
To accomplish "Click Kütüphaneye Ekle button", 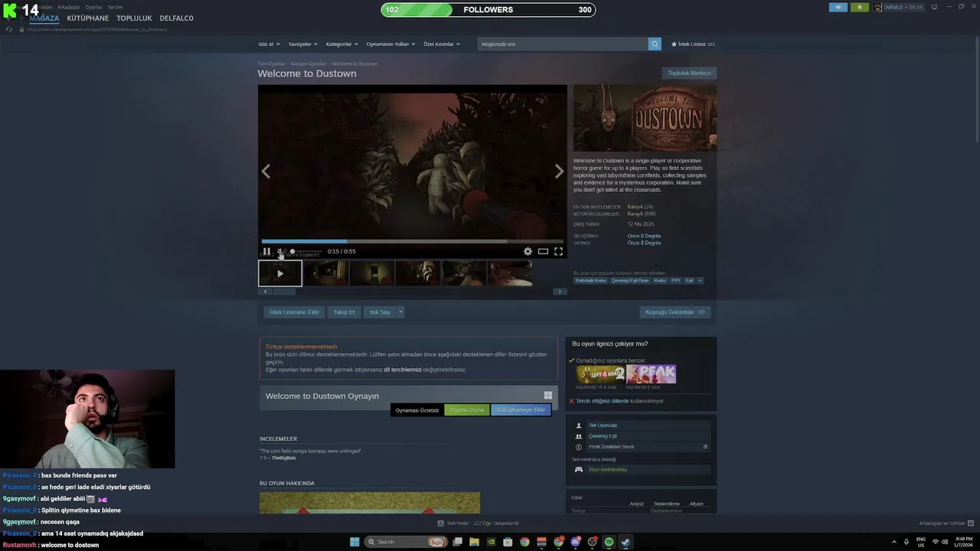I will tap(521, 410).
